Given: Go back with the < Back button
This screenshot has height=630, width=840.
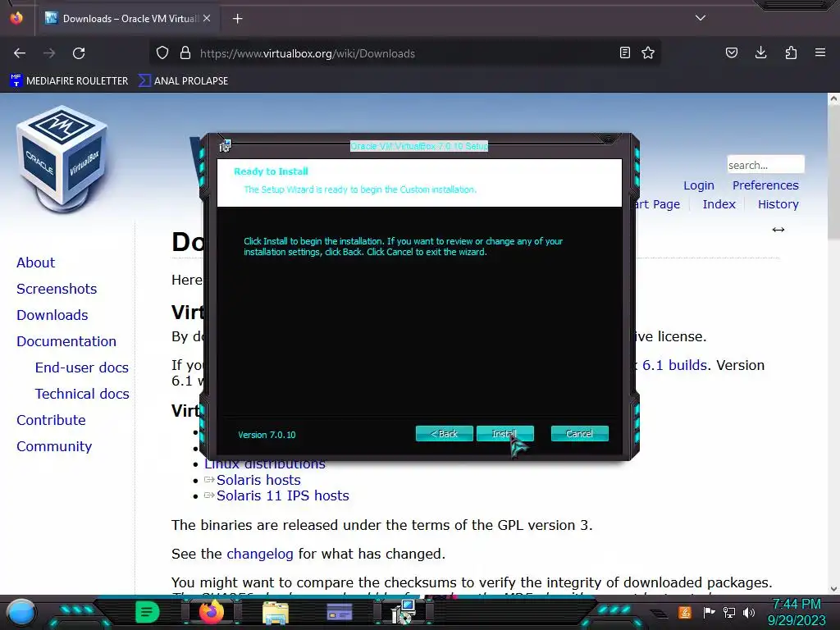Looking at the screenshot, I should pyautogui.click(x=444, y=433).
